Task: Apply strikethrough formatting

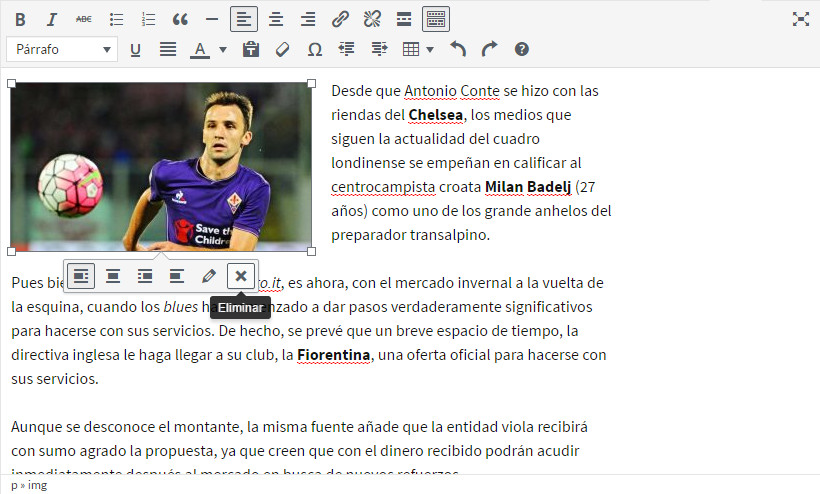Action: click(x=84, y=20)
